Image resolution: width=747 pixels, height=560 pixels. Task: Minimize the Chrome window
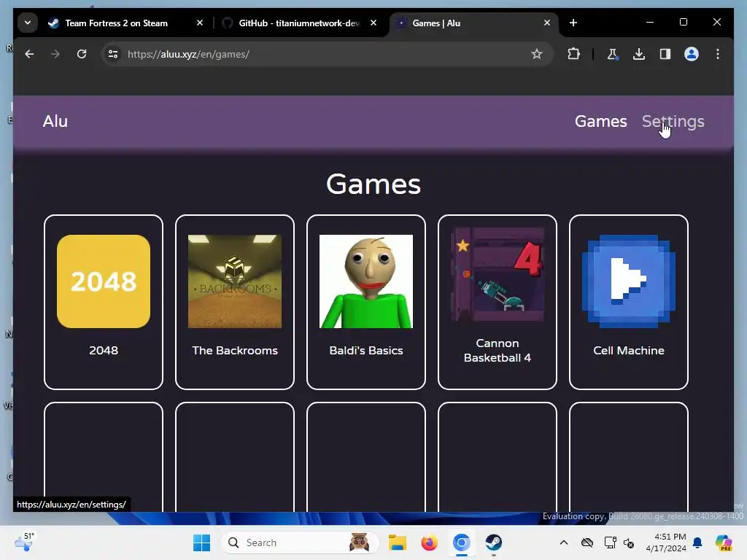click(650, 23)
